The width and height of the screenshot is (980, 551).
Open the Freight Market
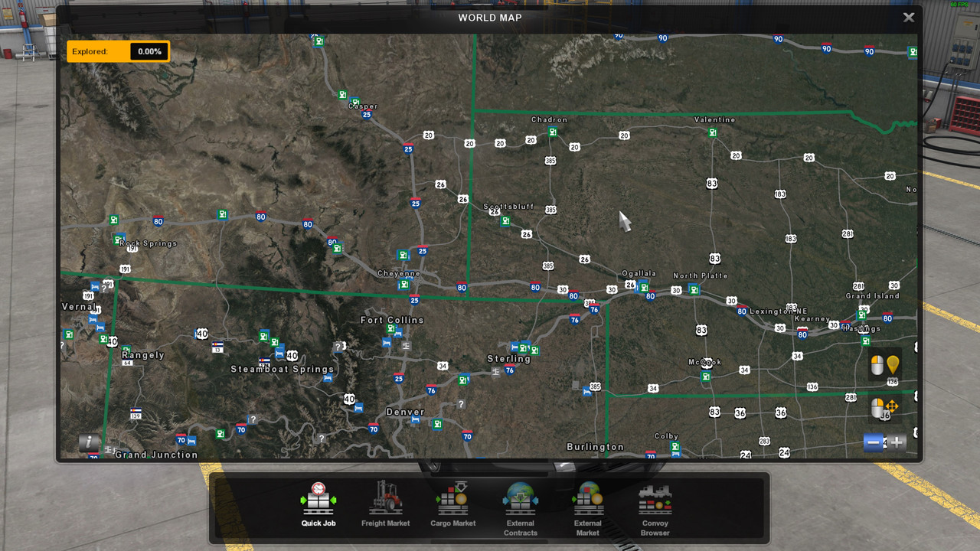click(x=385, y=505)
